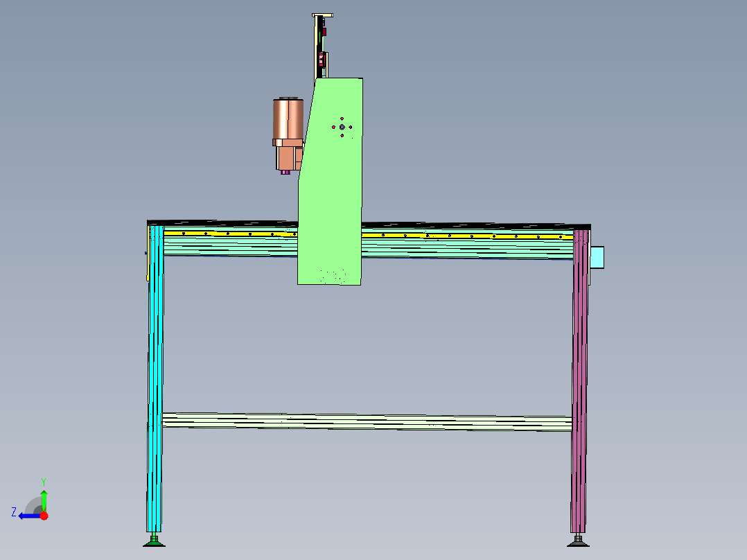Select the purple tool tip below the spindle

(x=285, y=173)
